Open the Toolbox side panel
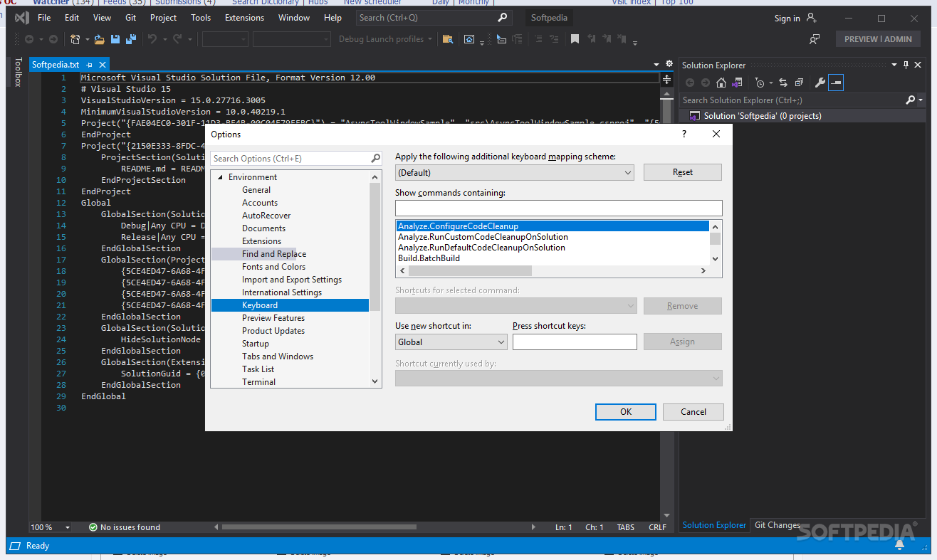 [x=19, y=72]
